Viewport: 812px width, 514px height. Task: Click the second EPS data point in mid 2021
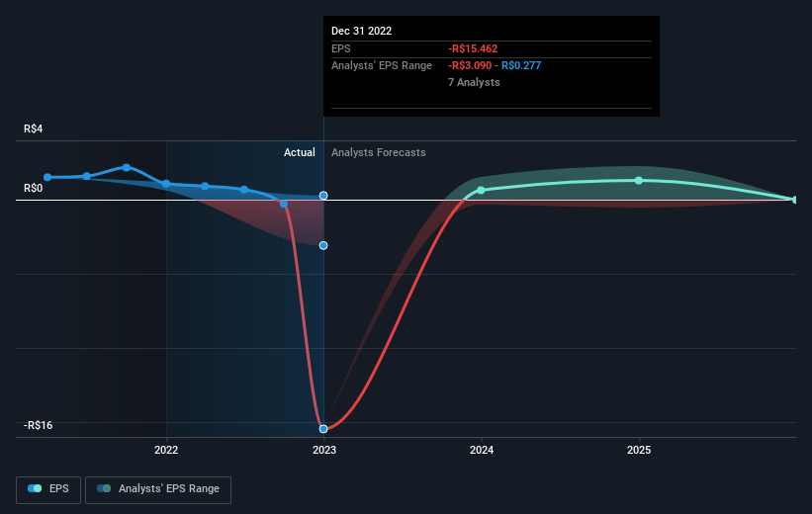[87, 177]
